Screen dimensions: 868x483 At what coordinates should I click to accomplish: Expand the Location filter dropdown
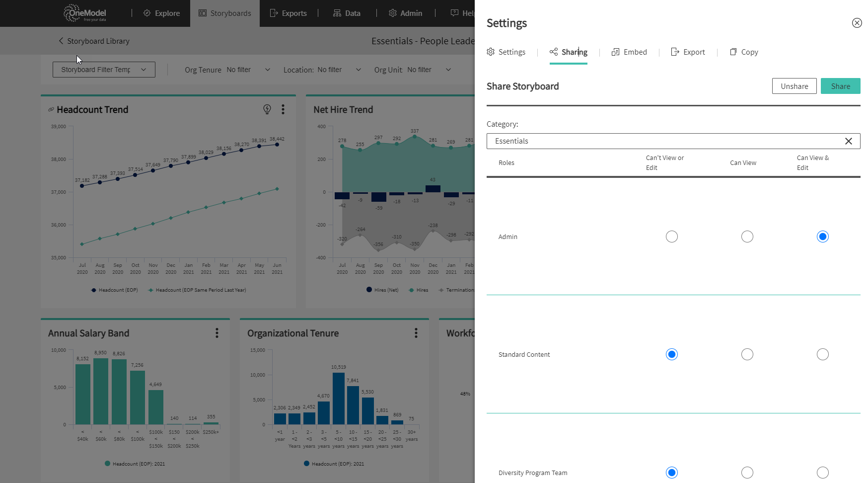click(322, 70)
